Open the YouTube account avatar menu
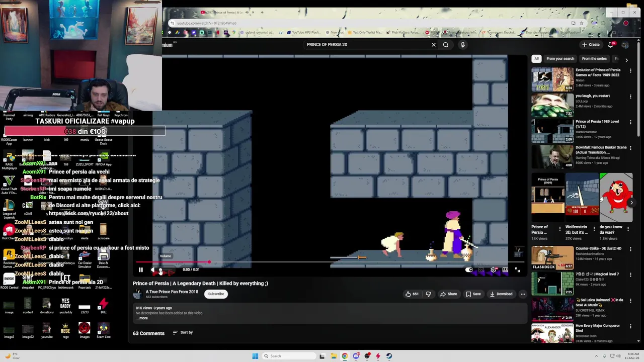The width and height of the screenshot is (644, 362). 625,45
